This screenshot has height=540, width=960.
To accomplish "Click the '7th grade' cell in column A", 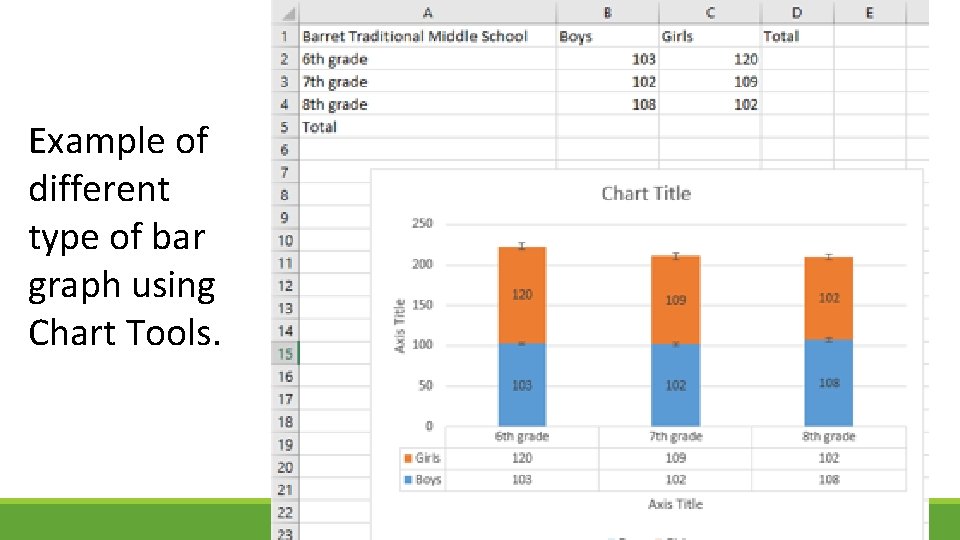I will tap(427, 81).
